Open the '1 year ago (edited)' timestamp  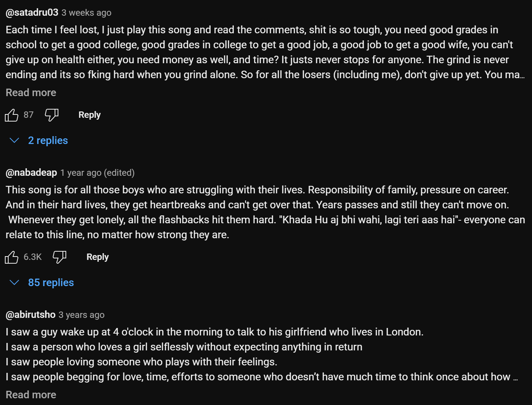click(97, 173)
